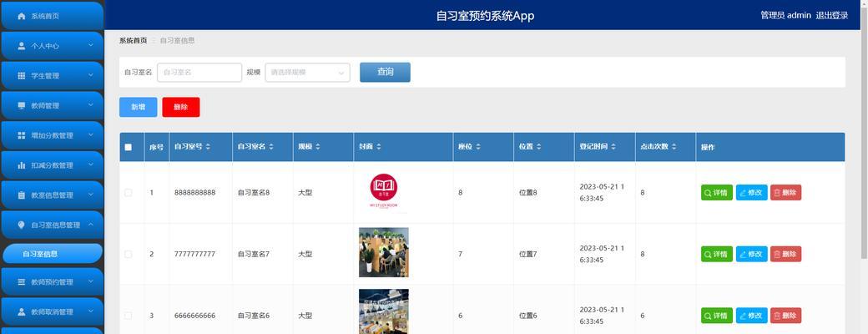
Task: Click 管理员 admin in header
Action: [785, 15]
